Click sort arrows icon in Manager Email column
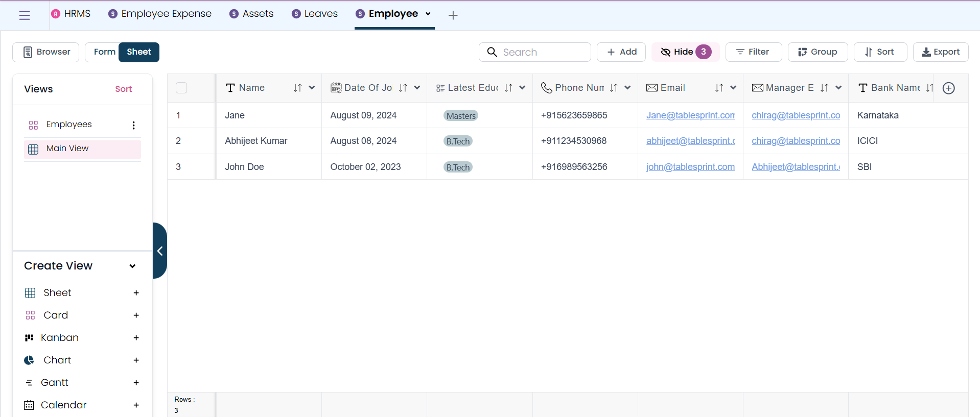980x417 pixels. pyautogui.click(x=824, y=88)
